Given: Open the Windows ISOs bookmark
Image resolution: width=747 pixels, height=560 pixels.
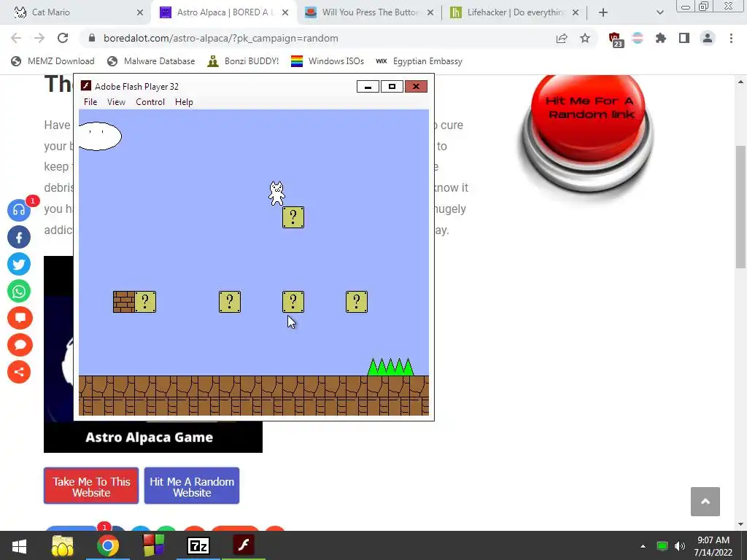Looking at the screenshot, I should [x=328, y=61].
